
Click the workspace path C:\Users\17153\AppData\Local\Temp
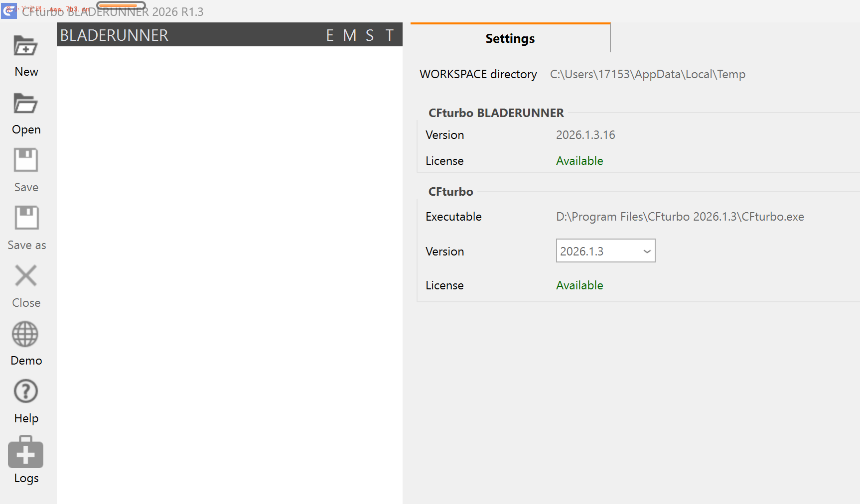coord(648,74)
